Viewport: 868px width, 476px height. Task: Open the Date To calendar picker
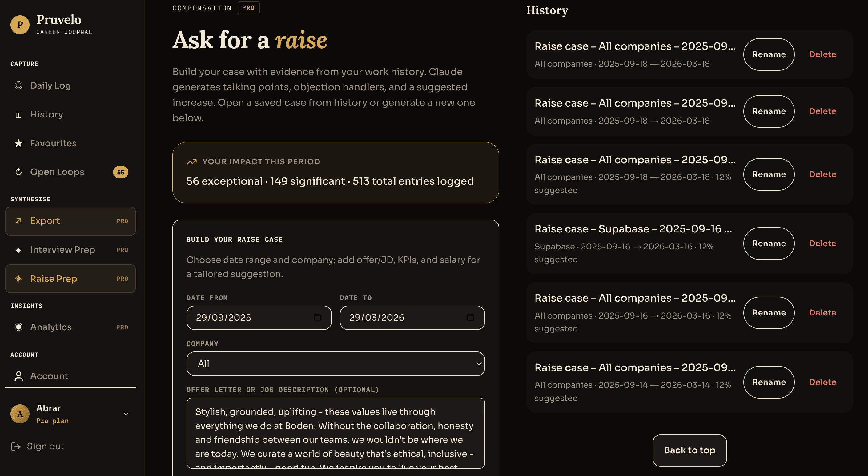click(470, 318)
